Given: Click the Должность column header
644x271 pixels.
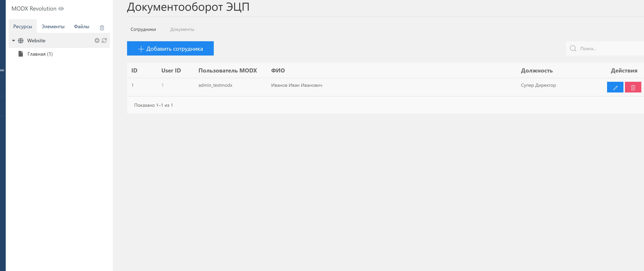Looking at the screenshot, I should pos(537,71).
